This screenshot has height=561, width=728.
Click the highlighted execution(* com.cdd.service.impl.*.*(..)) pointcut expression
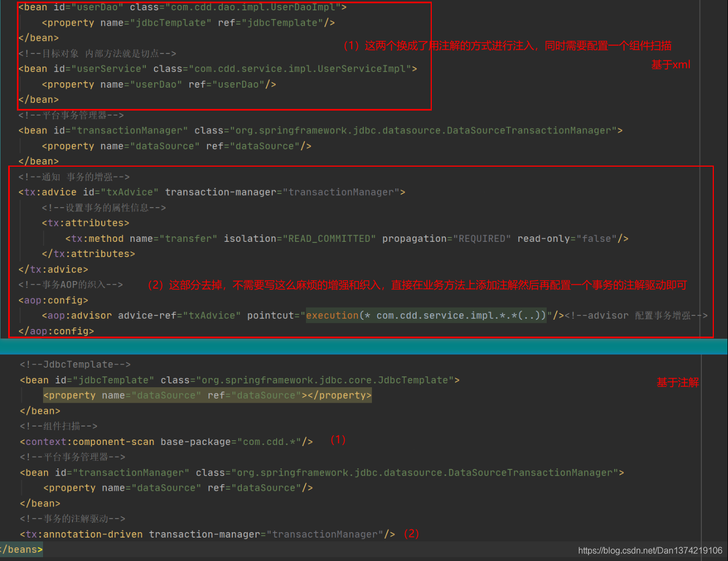coord(426,315)
